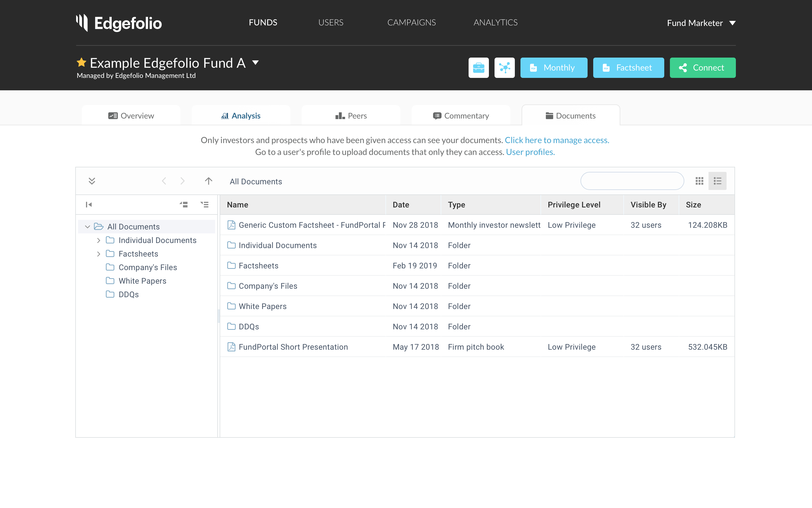Go up one folder level arrow
Viewport: 812px width, 508px height.
(x=208, y=181)
